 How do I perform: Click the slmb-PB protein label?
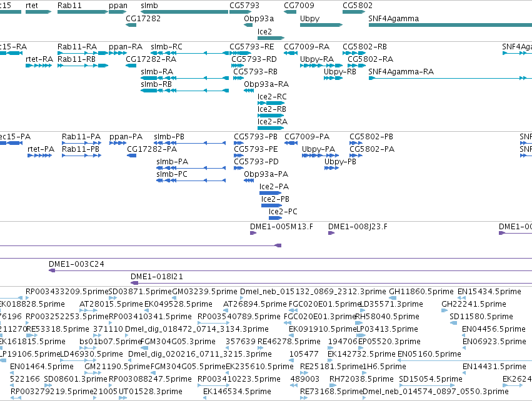169,137
